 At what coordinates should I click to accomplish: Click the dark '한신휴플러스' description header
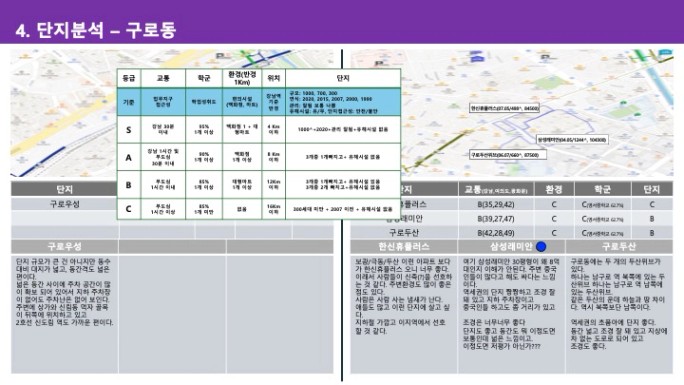pos(404,247)
